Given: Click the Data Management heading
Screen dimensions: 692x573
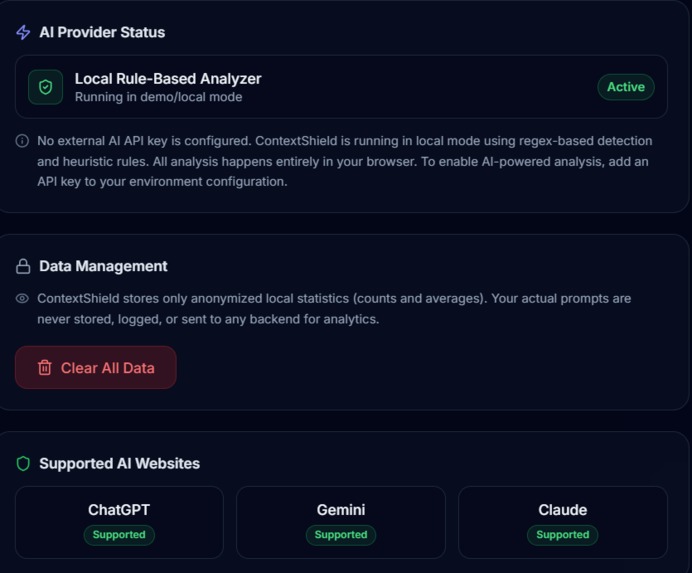Looking at the screenshot, I should (x=103, y=266).
